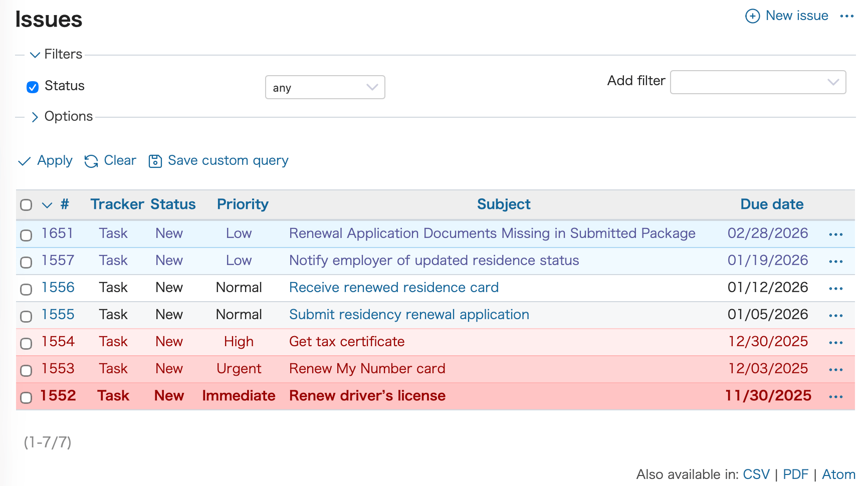Viewport: 868px width, 486px height.
Task: Click the Clear reload icon
Action: tap(91, 161)
